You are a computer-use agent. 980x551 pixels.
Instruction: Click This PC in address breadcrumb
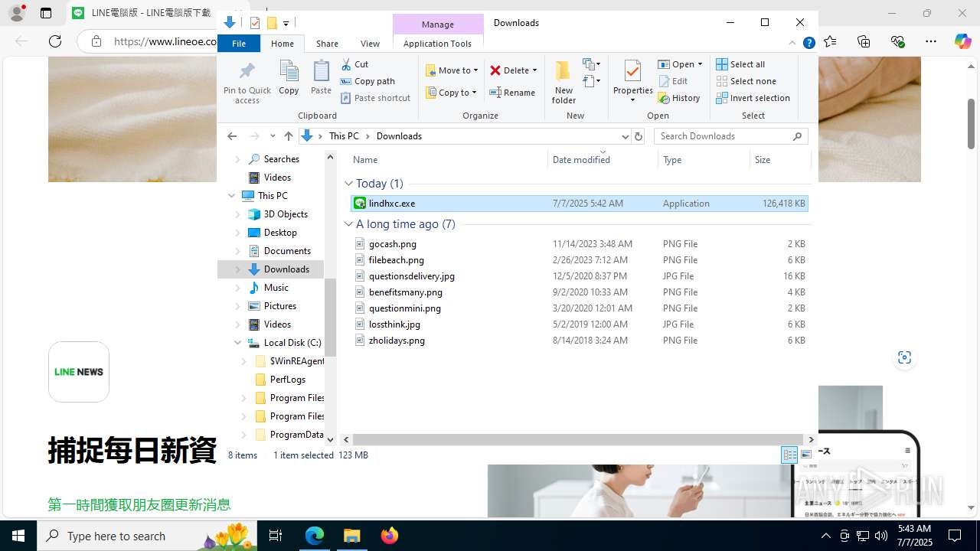[x=344, y=136]
